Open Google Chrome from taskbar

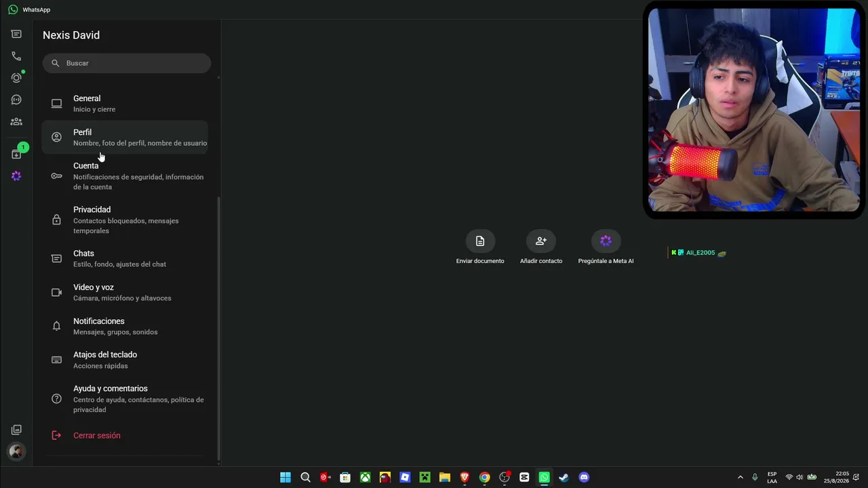coord(484,477)
